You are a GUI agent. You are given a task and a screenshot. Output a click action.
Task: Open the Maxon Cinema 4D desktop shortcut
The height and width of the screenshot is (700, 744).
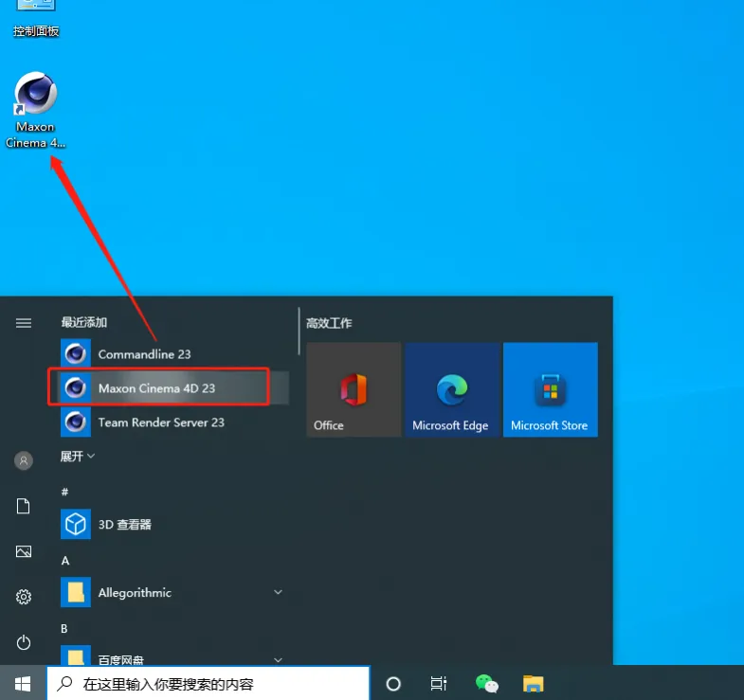tap(36, 110)
